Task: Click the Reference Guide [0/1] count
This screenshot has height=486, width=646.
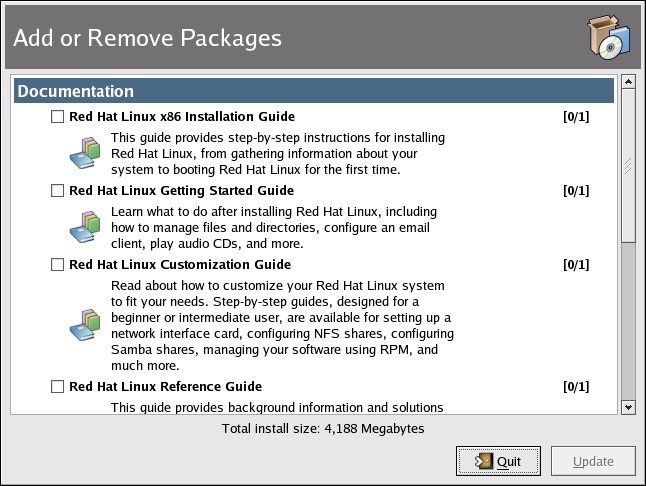Action: [x=576, y=386]
